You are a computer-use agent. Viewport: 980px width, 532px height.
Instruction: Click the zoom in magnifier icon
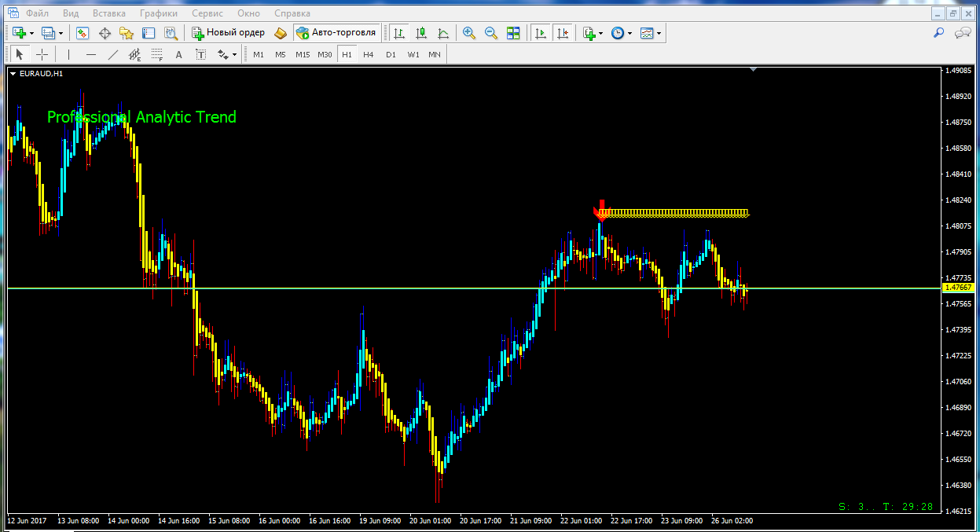tap(469, 33)
